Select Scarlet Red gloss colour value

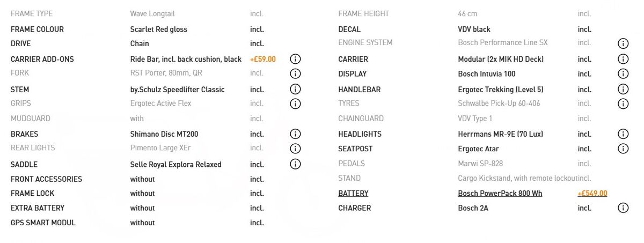coord(159,30)
